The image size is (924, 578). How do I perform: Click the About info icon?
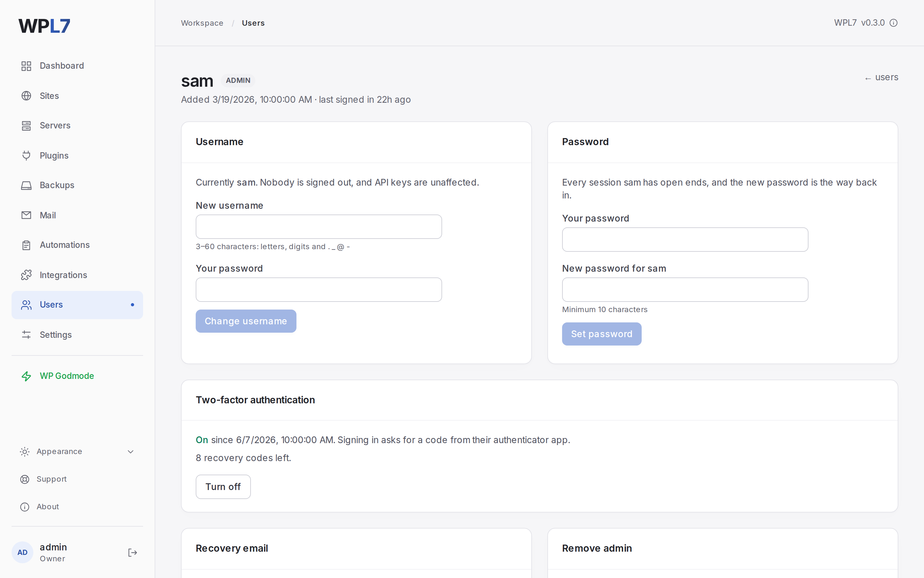(24, 506)
